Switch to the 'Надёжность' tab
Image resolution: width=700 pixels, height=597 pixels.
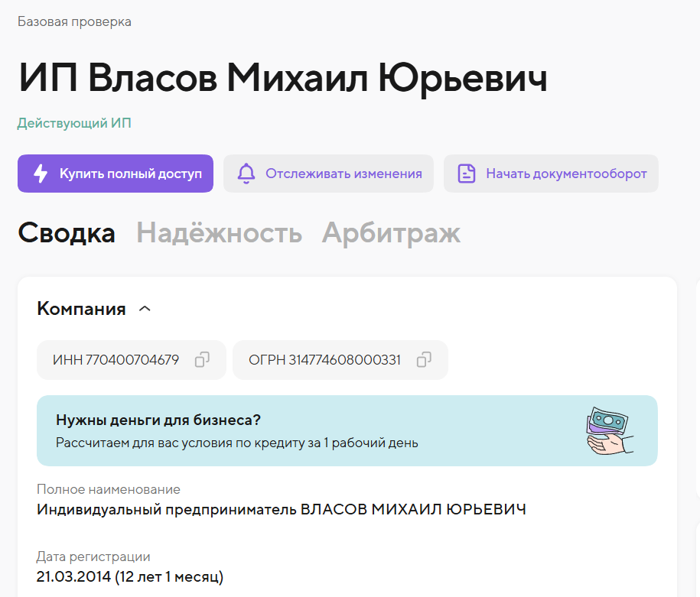[220, 235]
